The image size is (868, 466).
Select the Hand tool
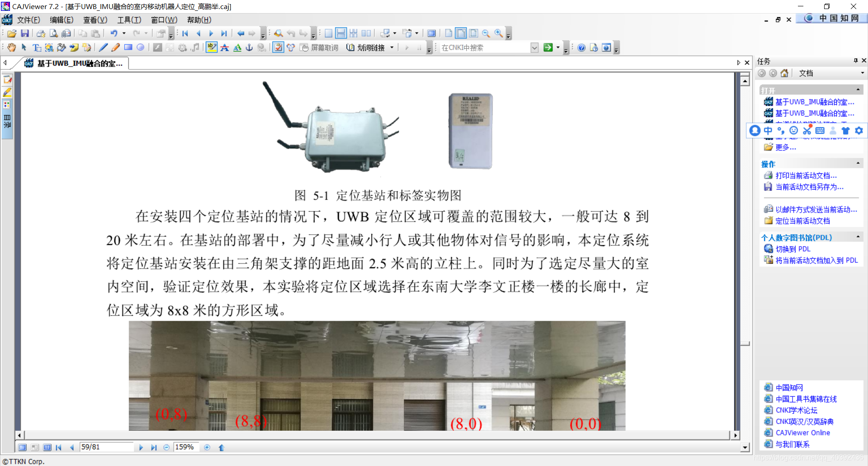pyautogui.click(x=12, y=48)
